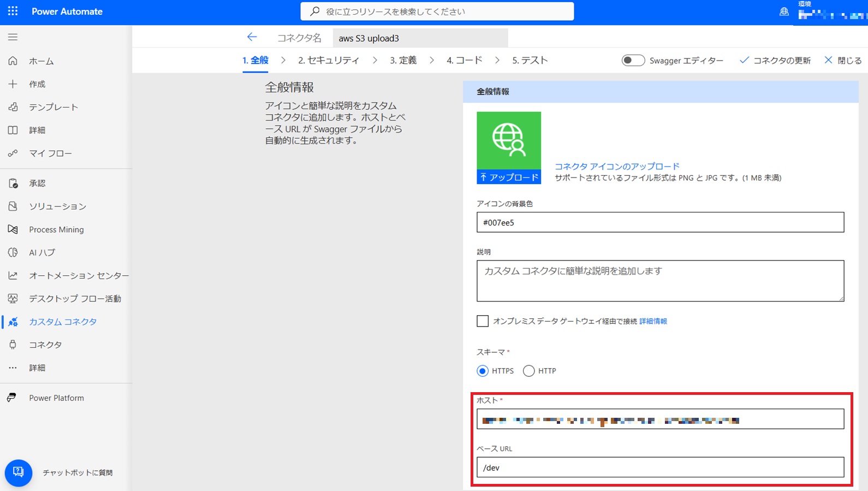Click the green connector globe icon image
This screenshot has height=491, width=868.
click(509, 140)
